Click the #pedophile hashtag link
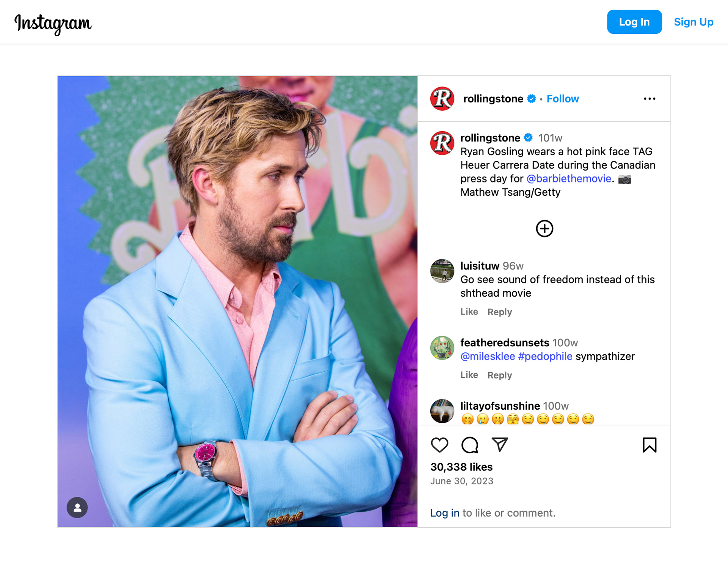This screenshot has height=561, width=728. (545, 357)
